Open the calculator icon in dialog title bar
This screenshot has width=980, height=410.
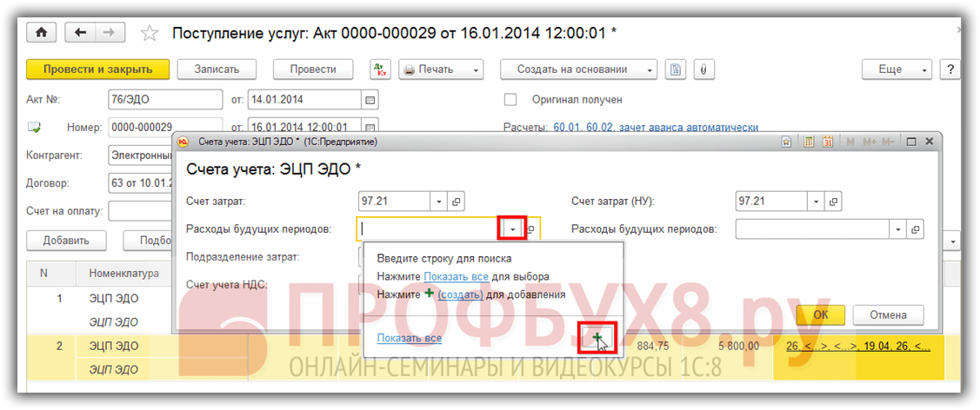[809, 142]
